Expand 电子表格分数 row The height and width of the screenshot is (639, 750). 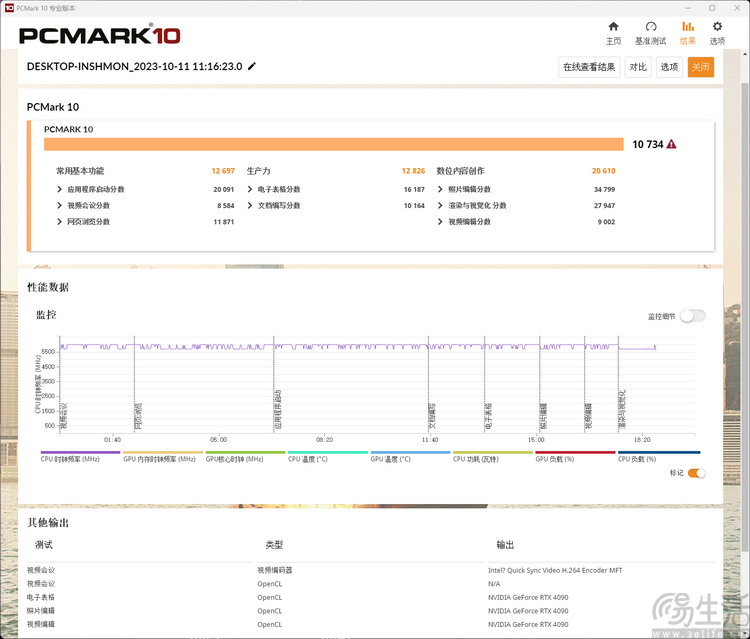(x=250, y=189)
